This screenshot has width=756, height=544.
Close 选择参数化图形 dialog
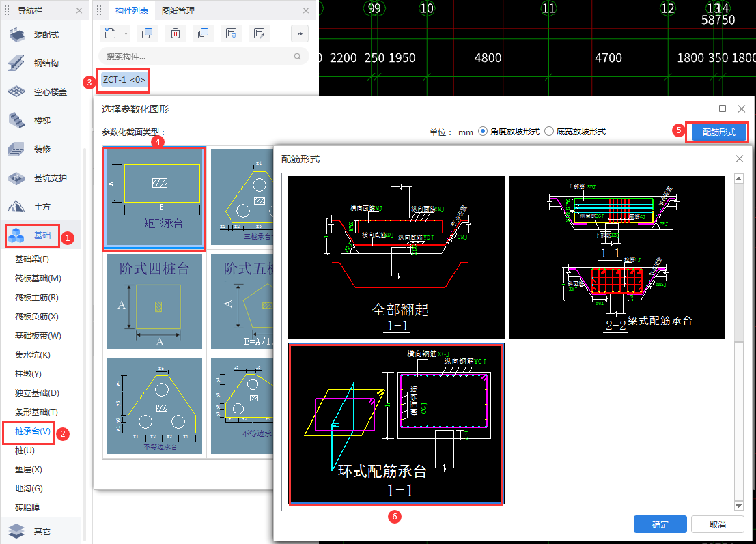[742, 109]
